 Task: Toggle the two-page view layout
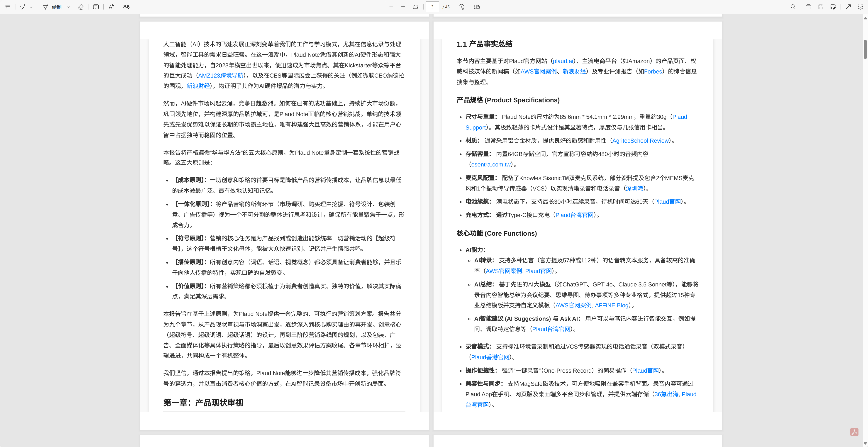point(477,7)
